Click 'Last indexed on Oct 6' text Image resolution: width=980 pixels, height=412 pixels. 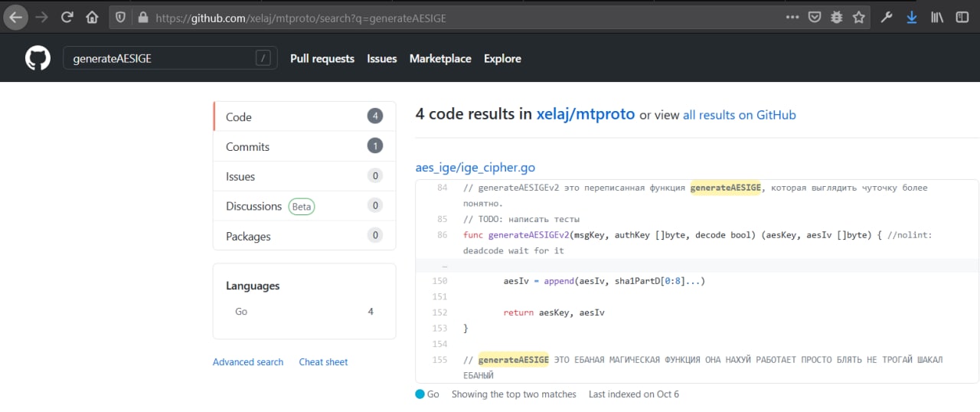pyautogui.click(x=634, y=394)
